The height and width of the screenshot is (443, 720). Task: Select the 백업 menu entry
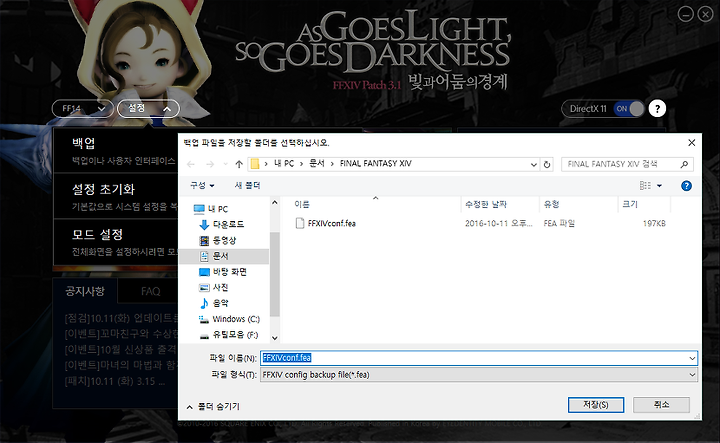pos(116,151)
